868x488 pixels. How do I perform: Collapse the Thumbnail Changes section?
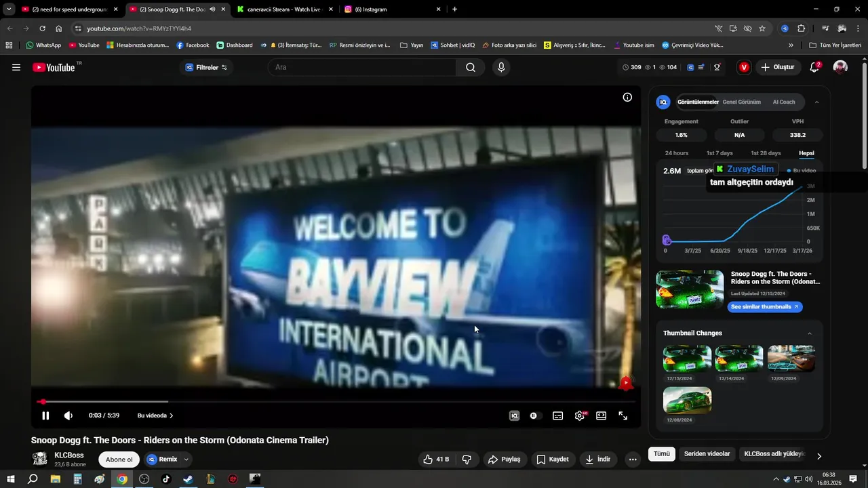point(809,333)
